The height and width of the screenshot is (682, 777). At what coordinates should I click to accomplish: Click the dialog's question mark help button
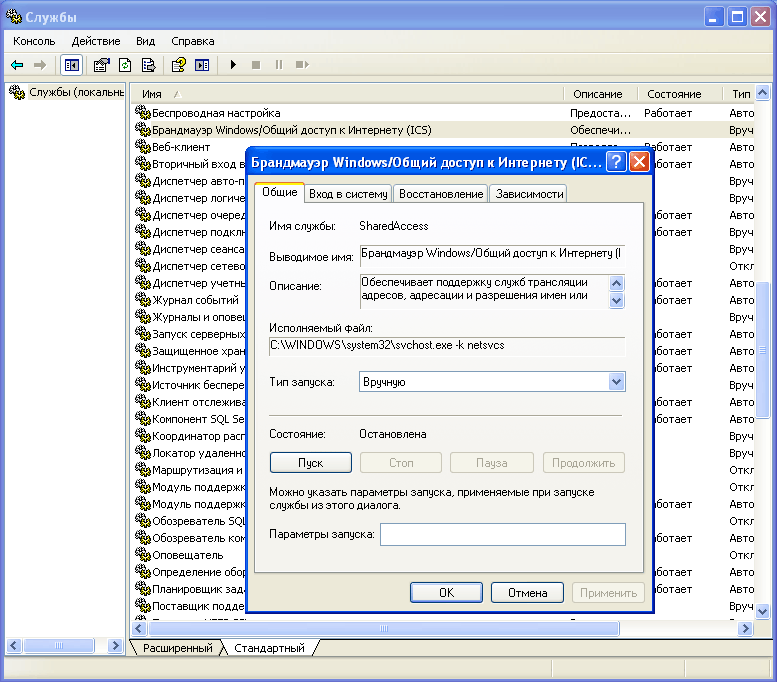pos(616,162)
